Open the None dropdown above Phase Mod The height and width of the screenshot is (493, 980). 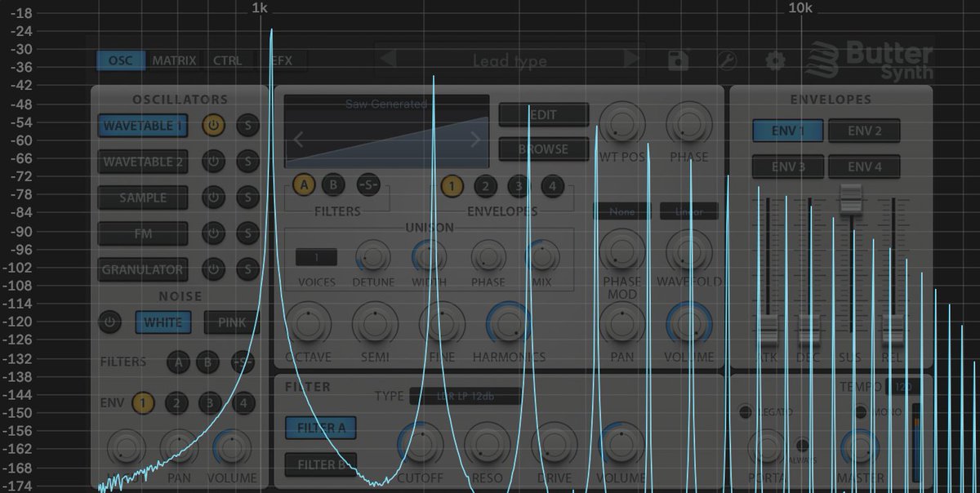click(x=621, y=211)
